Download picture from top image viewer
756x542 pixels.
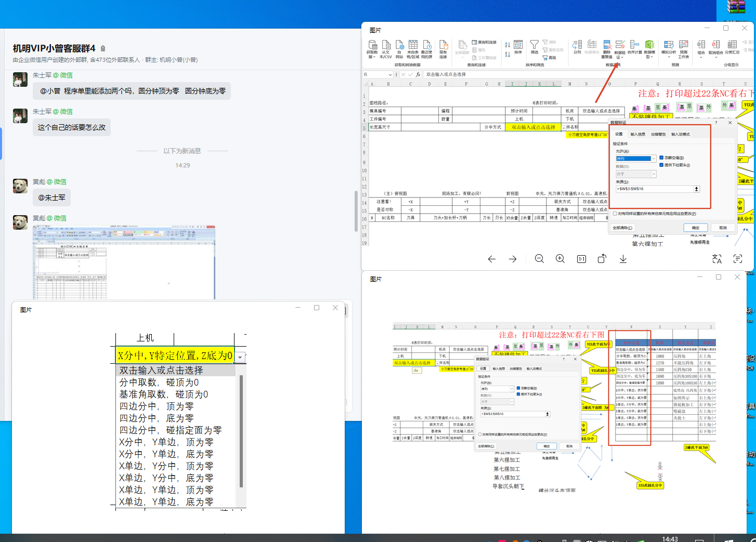tap(623, 259)
